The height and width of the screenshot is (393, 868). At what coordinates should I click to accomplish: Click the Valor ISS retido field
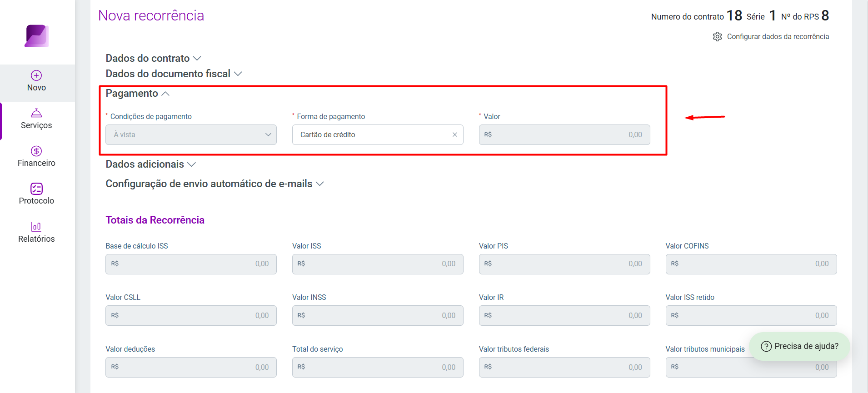click(x=751, y=315)
